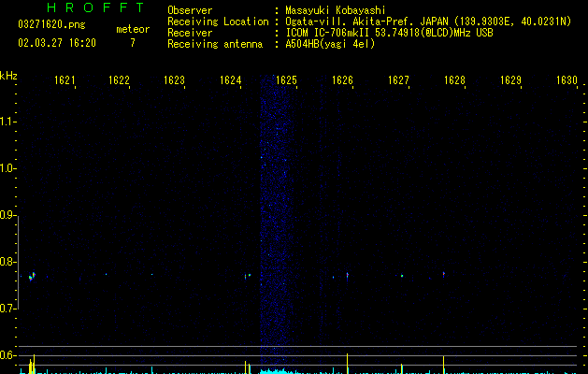Click the meteor echo before 1628

(444, 274)
